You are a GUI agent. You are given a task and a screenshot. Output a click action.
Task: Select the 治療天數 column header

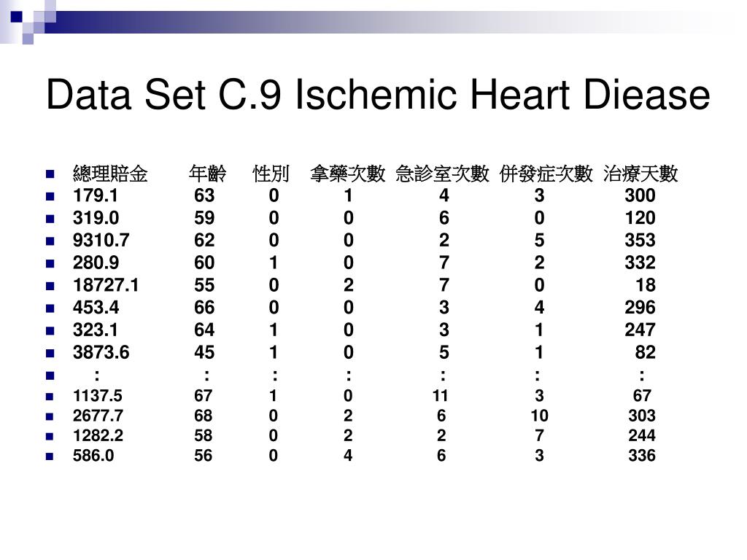point(640,174)
